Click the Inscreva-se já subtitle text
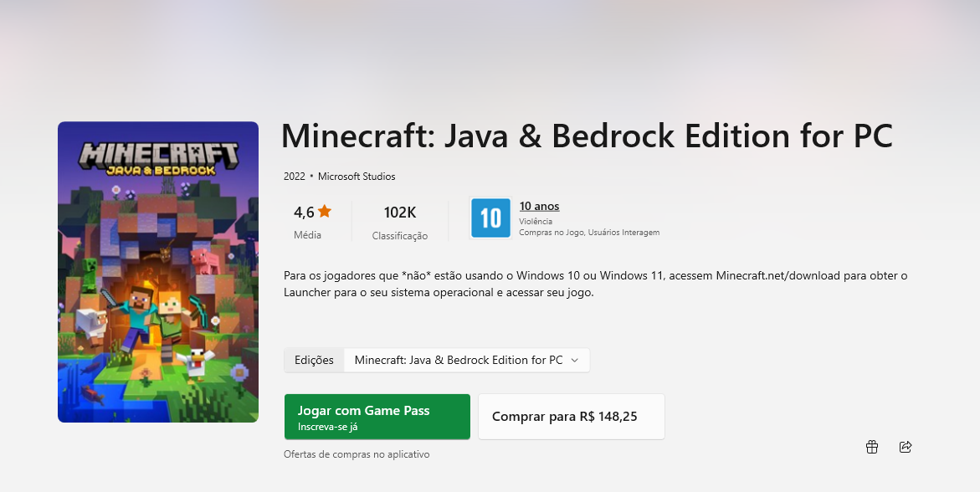Viewport: 980px width, 492px height. (x=327, y=428)
